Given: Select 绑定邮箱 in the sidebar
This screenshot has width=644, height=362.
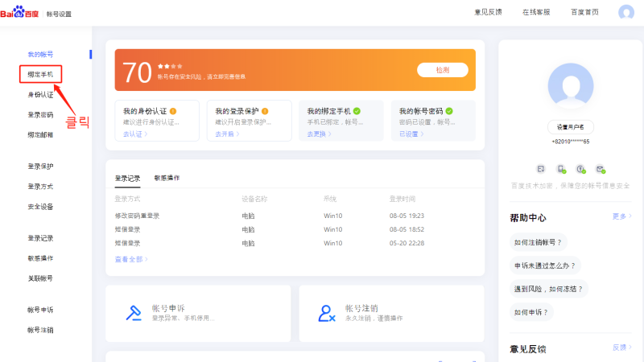Looking at the screenshot, I should tap(40, 134).
